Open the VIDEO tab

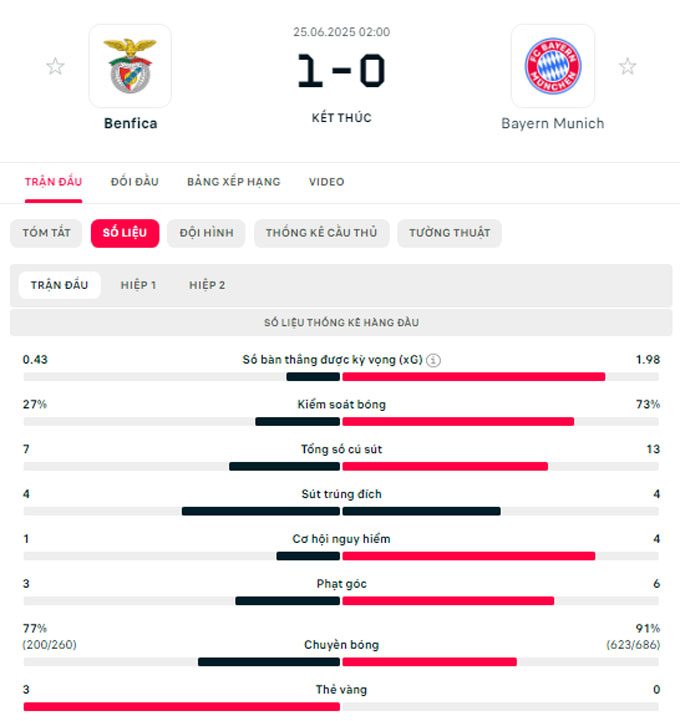point(326,182)
